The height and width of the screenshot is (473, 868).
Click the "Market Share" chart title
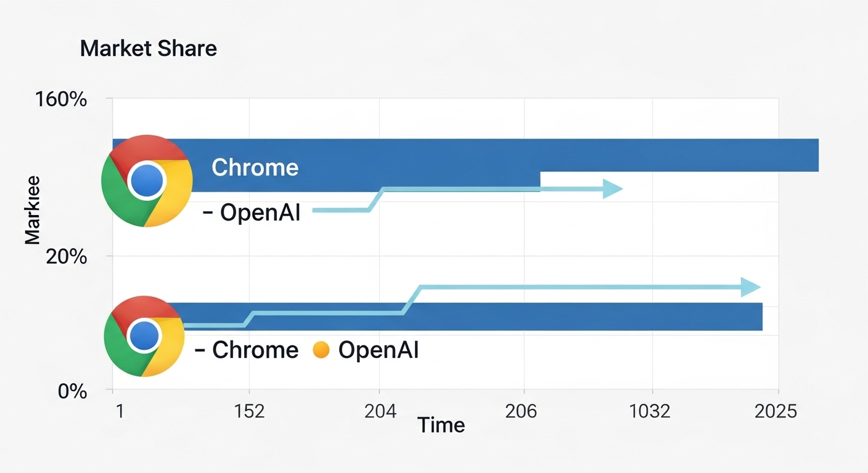pos(149,48)
